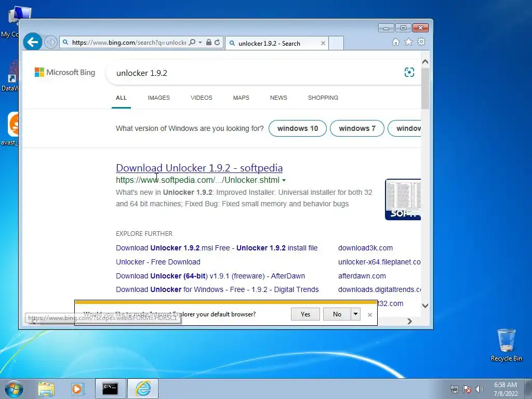Select the My Computer desktop icon
Screen dimensions: 532x399
[9, 22]
